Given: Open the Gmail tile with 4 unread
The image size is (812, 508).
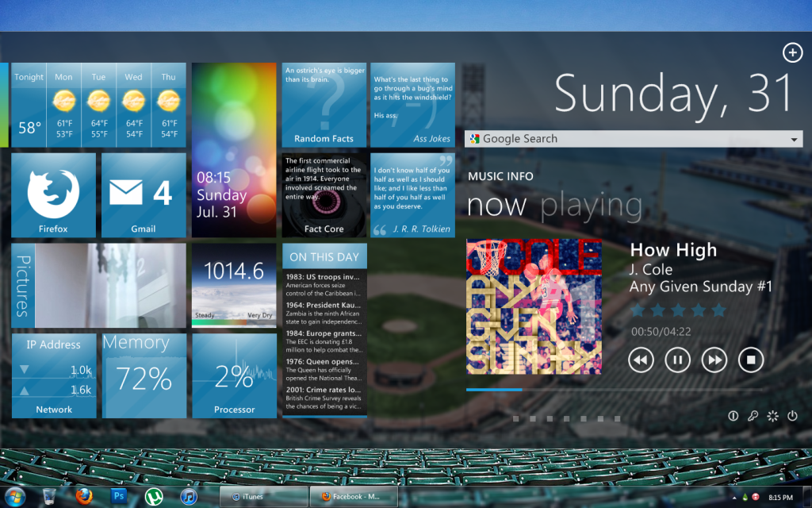Looking at the screenshot, I should click(144, 195).
